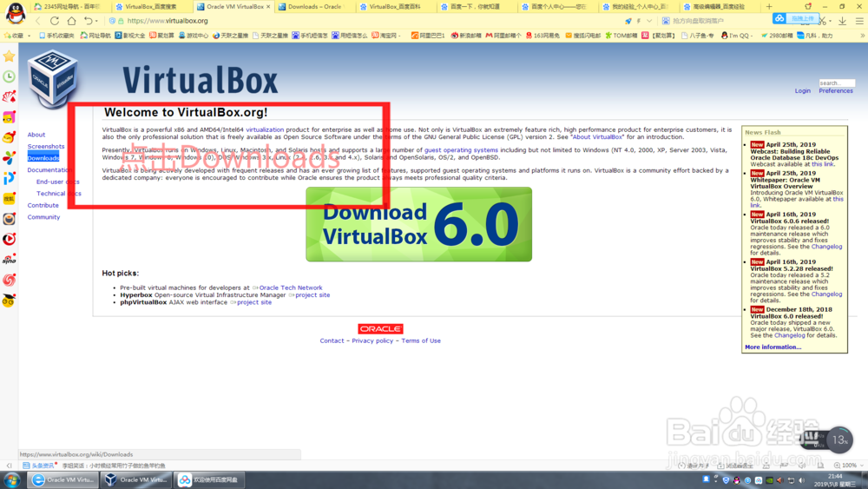Open the sidebar red play-circle video icon
Viewport: 868px width, 489px height.
click(9, 239)
